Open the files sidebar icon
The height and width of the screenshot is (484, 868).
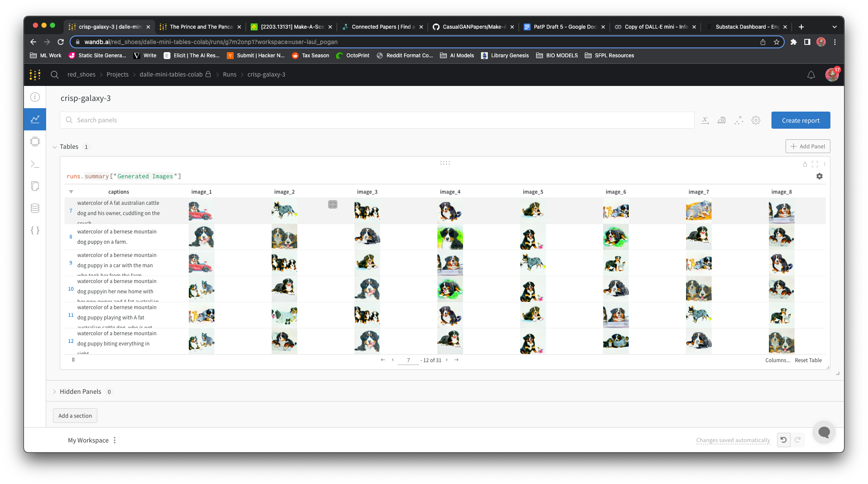[x=35, y=186]
